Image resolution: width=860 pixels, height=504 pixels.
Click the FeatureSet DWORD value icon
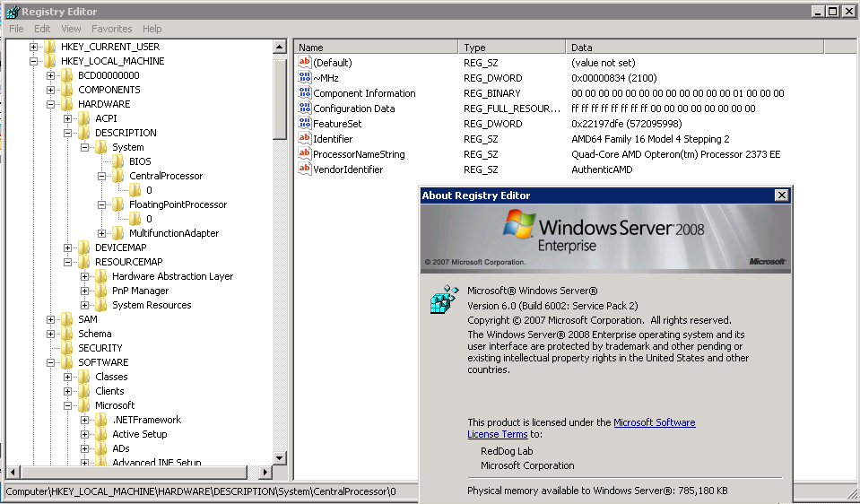coord(305,124)
